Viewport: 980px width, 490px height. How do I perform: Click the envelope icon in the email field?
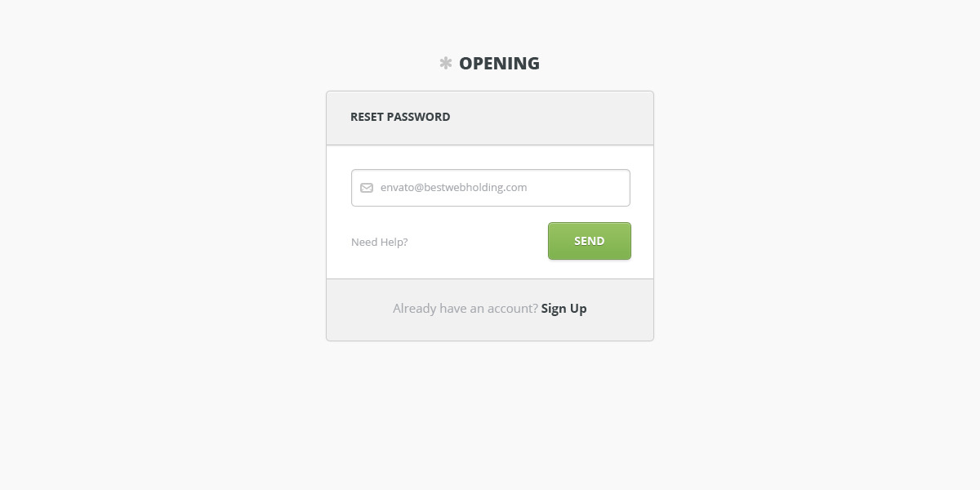point(367,188)
